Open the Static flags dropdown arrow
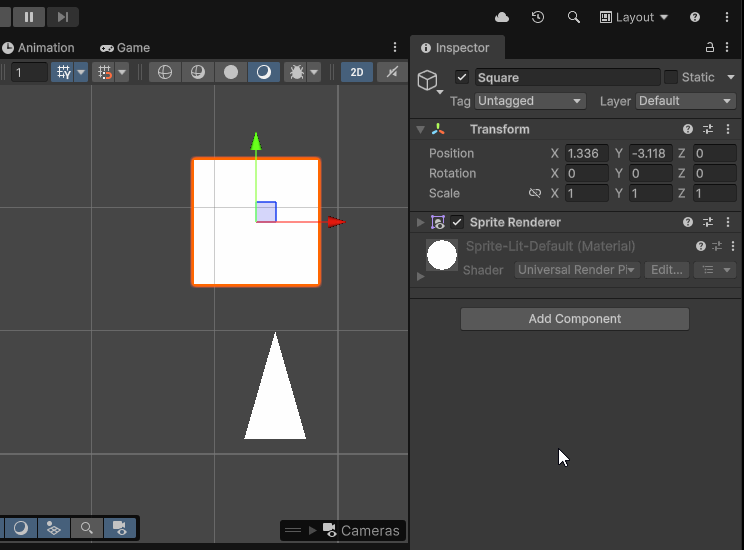 click(x=731, y=77)
